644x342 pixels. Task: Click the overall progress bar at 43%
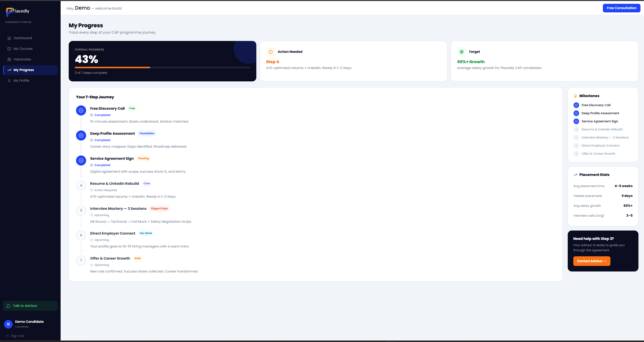(x=162, y=67)
